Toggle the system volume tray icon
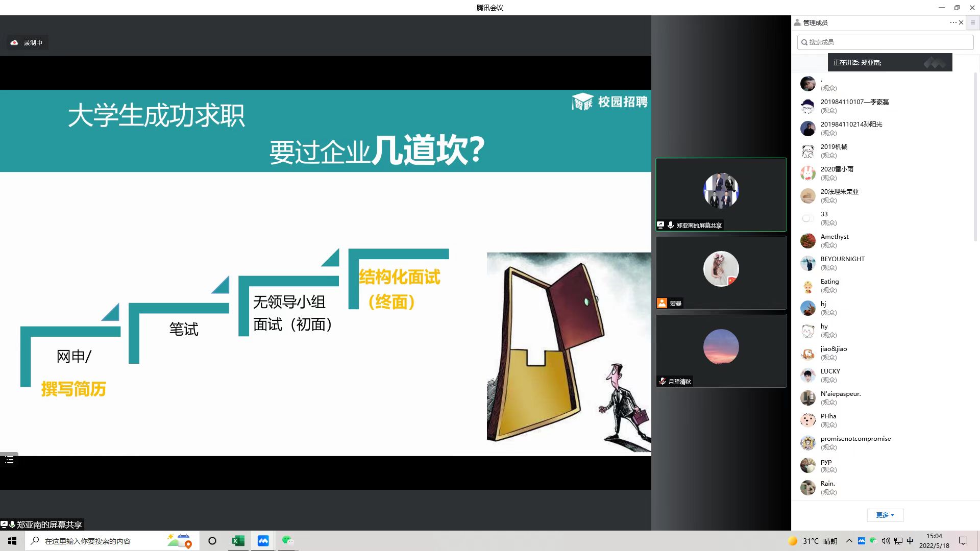Viewport: 980px width, 551px height. coord(886,541)
